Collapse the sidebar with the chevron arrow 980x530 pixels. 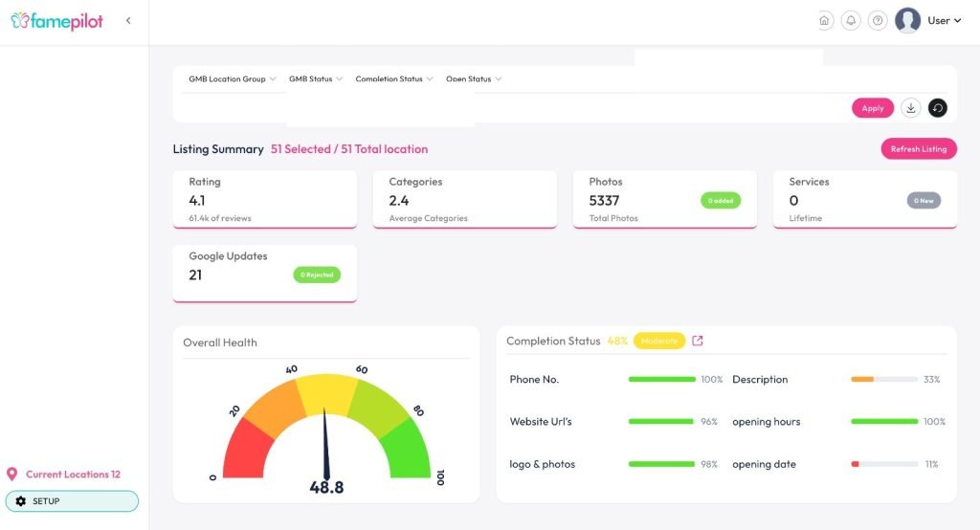[x=128, y=21]
